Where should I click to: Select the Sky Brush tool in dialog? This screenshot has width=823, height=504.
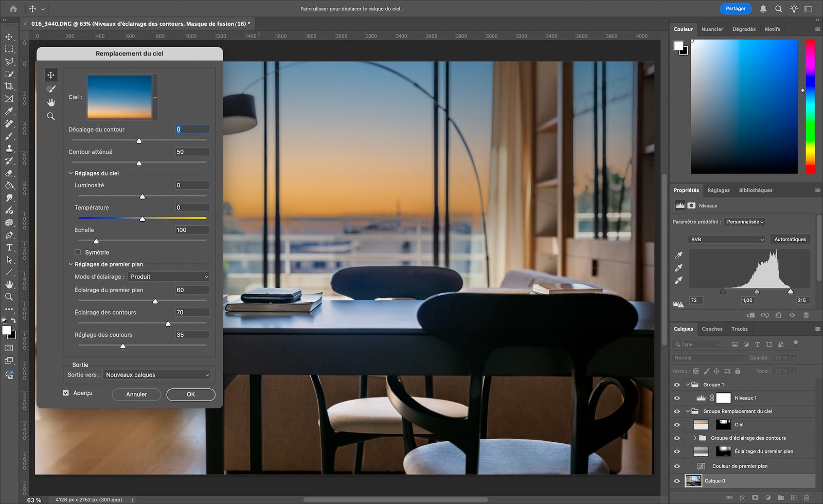[x=51, y=89]
